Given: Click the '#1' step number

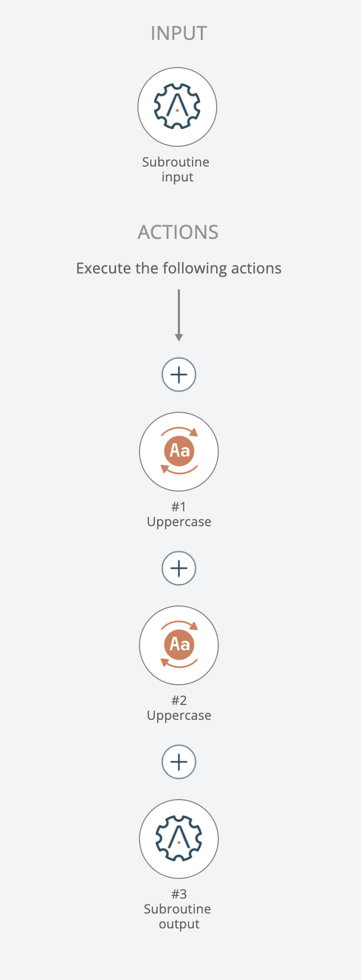Looking at the screenshot, I should coord(179,507).
